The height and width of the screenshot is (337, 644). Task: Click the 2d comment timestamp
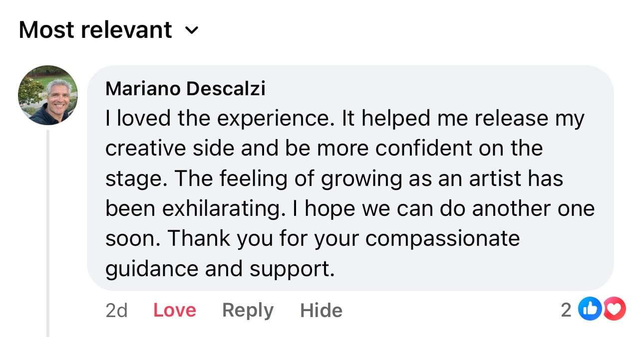tap(116, 310)
